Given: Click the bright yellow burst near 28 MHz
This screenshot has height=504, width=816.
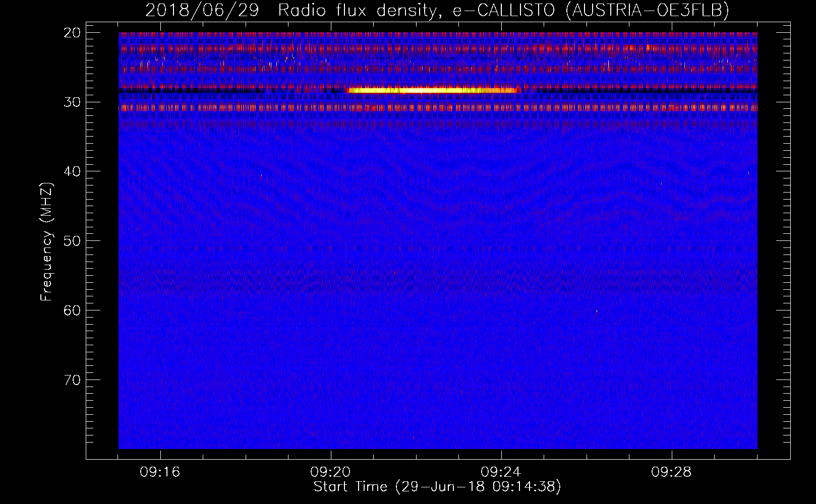Looking at the screenshot, I should [432, 90].
